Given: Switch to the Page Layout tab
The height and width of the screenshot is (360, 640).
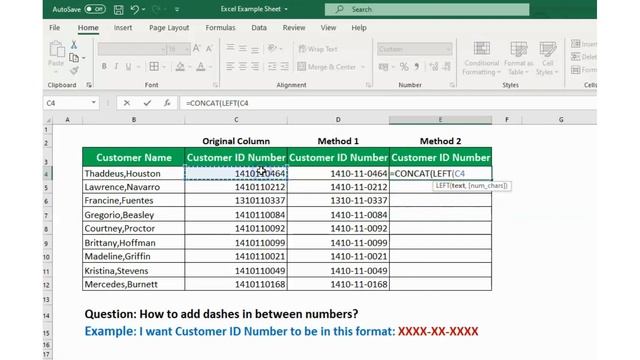Looking at the screenshot, I should [x=169, y=28].
